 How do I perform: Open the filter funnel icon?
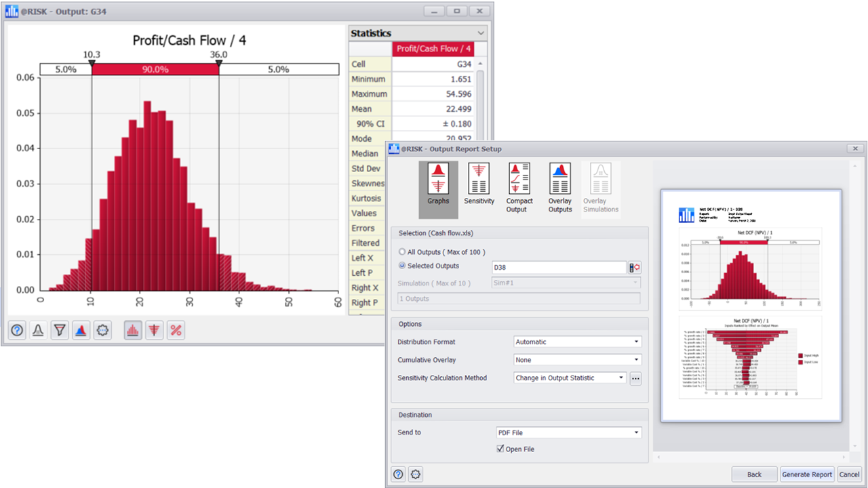coord(59,330)
